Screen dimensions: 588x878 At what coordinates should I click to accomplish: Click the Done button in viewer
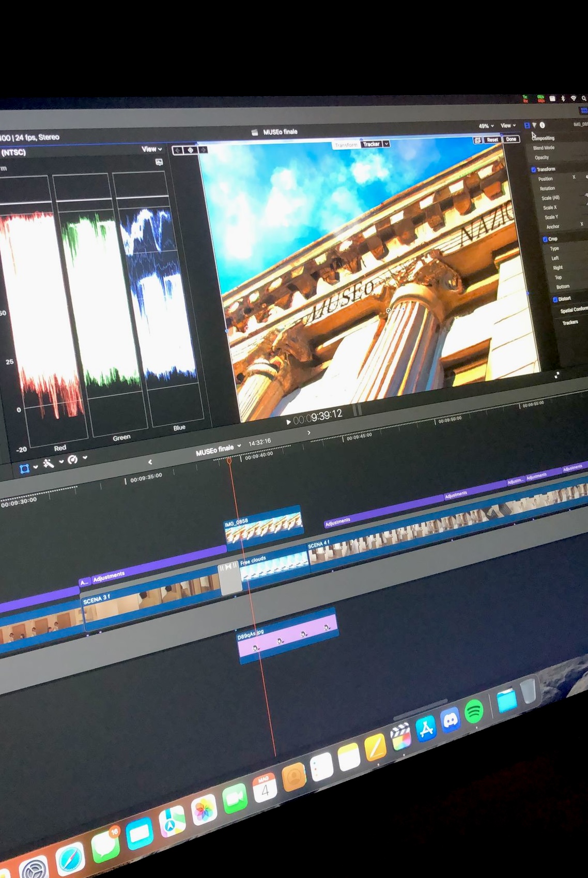[x=511, y=139]
